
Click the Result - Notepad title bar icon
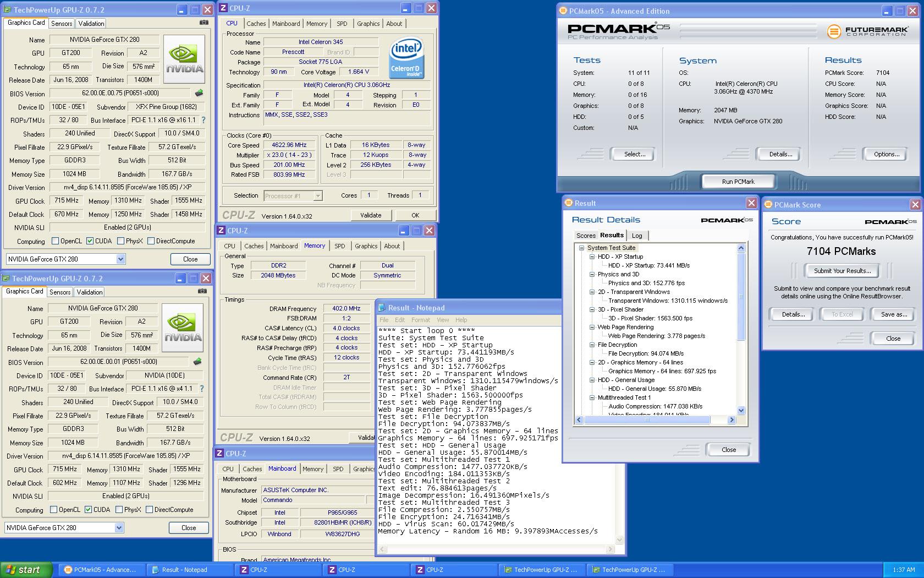pyautogui.click(x=382, y=308)
